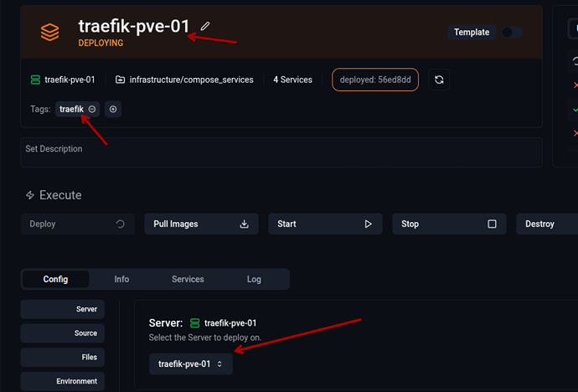Click the pencil icon to rename the stack
The height and width of the screenshot is (392, 578).
[205, 26]
